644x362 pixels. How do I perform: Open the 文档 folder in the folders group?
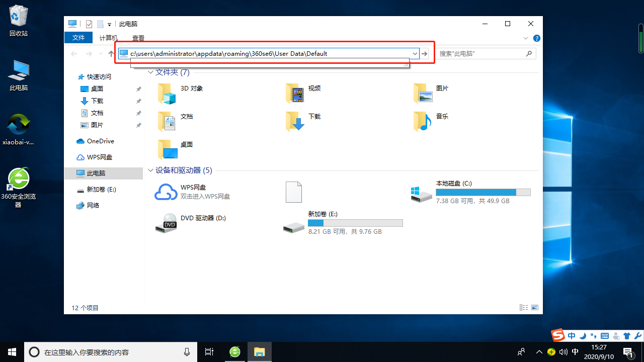point(167,122)
